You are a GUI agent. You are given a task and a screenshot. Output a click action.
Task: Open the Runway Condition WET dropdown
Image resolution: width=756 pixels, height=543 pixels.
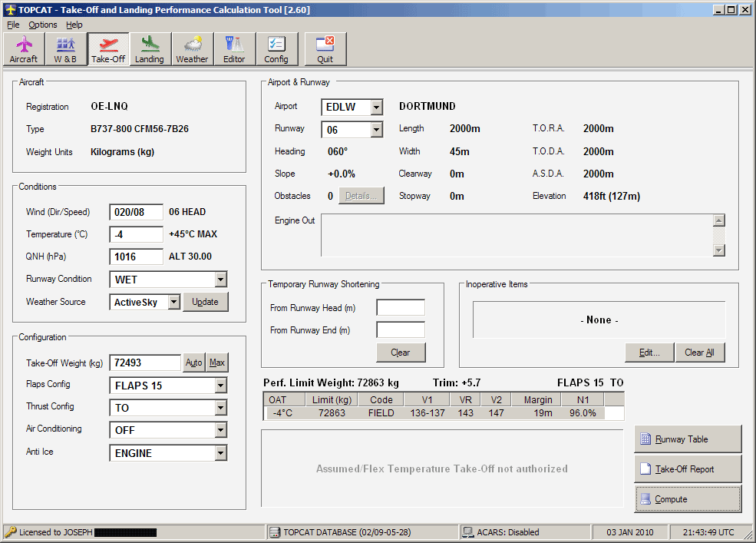pyautogui.click(x=221, y=280)
